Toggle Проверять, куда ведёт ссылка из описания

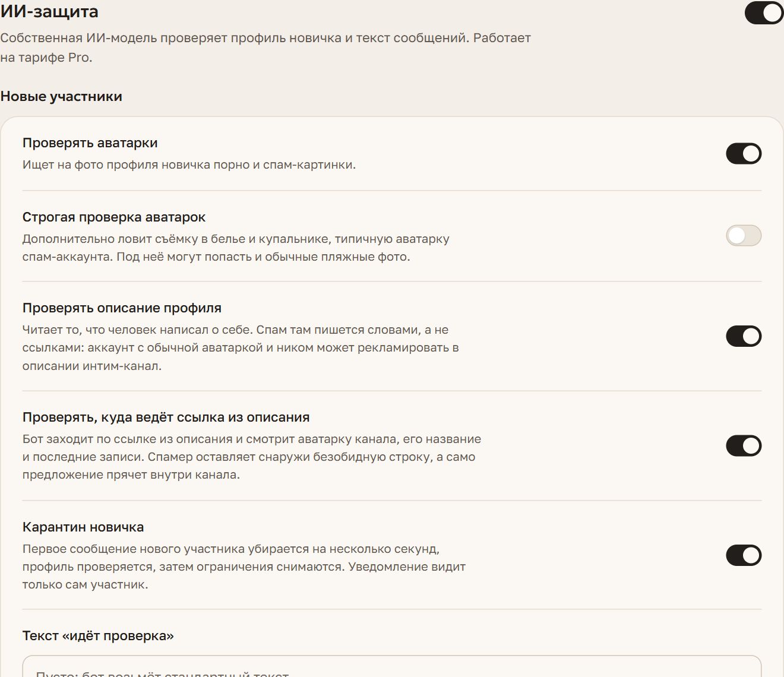click(x=744, y=446)
